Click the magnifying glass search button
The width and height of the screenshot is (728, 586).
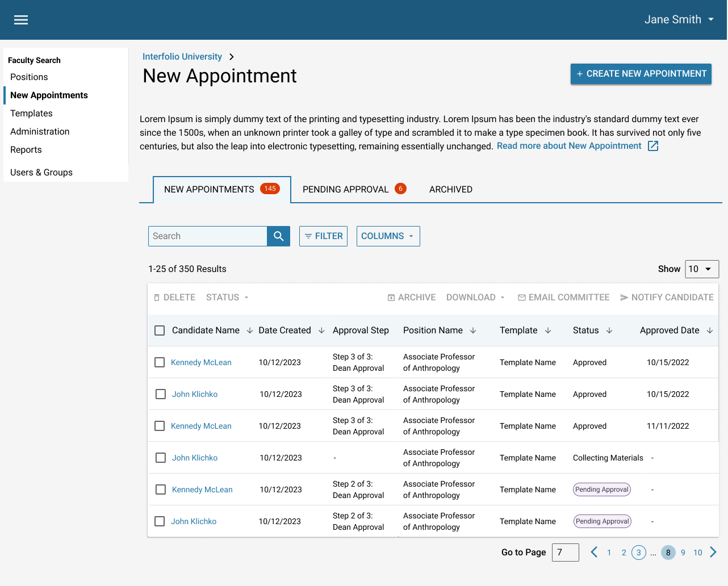(278, 236)
